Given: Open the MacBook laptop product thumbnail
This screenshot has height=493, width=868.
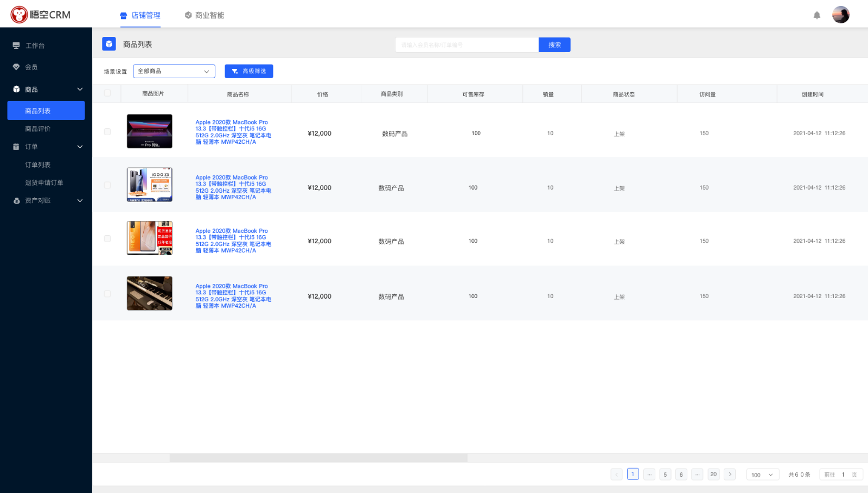Looking at the screenshot, I should pyautogui.click(x=150, y=131).
